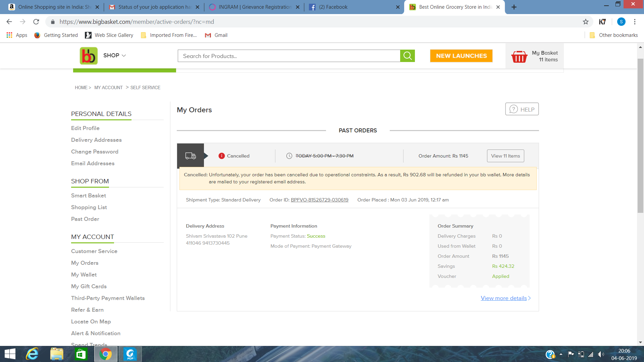Reload the page with refresh icon

click(x=36, y=22)
